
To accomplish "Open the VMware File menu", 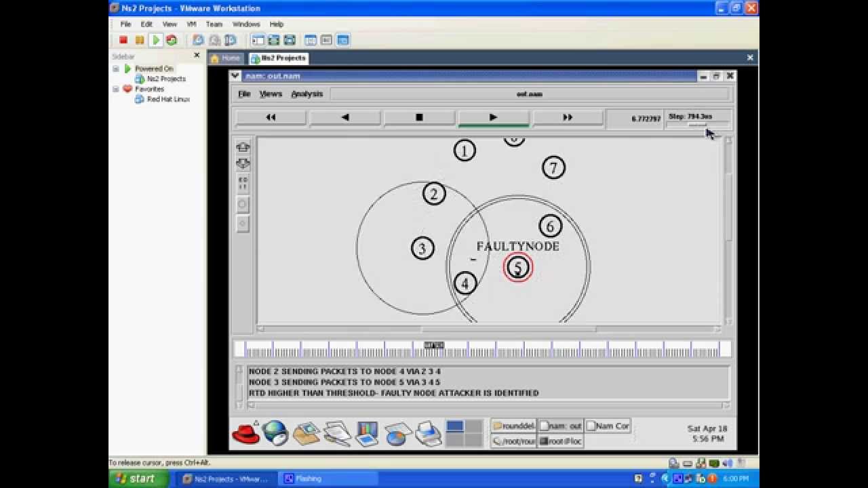I will click(x=125, y=24).
